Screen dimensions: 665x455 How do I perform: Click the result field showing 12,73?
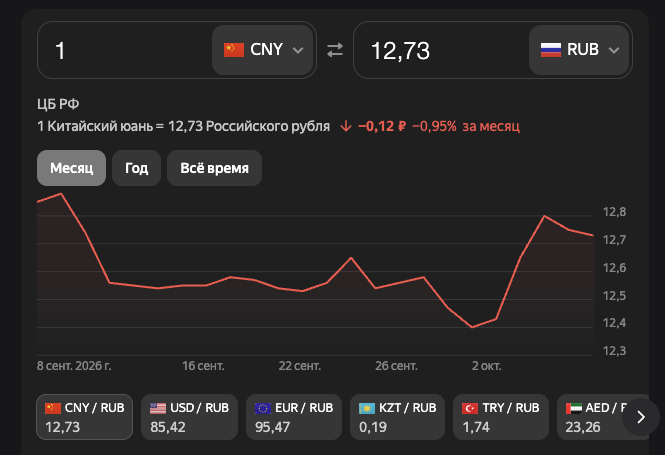point(441,50)
